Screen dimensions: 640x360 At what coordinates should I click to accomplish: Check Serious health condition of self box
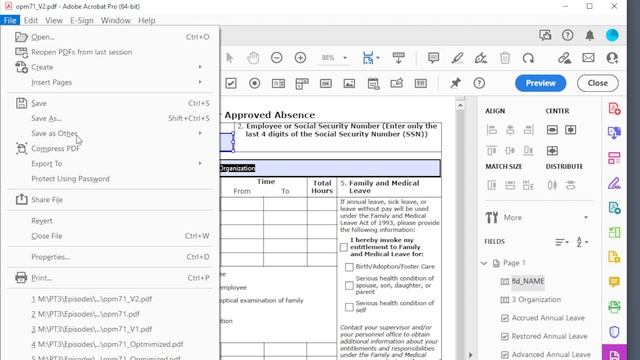349,307
